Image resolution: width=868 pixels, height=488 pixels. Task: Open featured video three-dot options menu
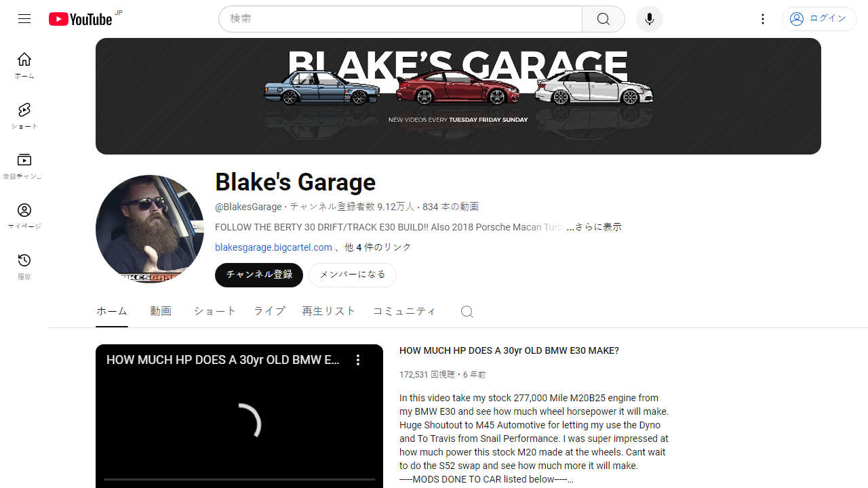(x=358, y=360)
